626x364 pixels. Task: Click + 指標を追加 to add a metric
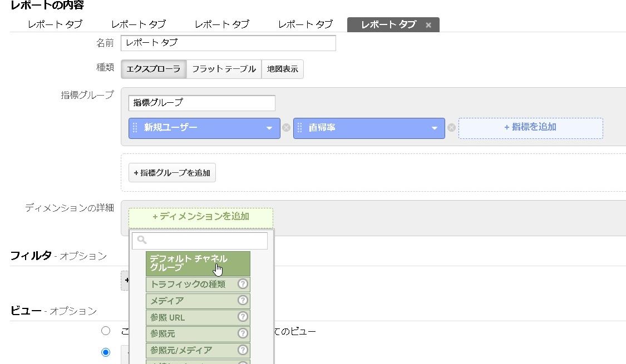(529, 128)
